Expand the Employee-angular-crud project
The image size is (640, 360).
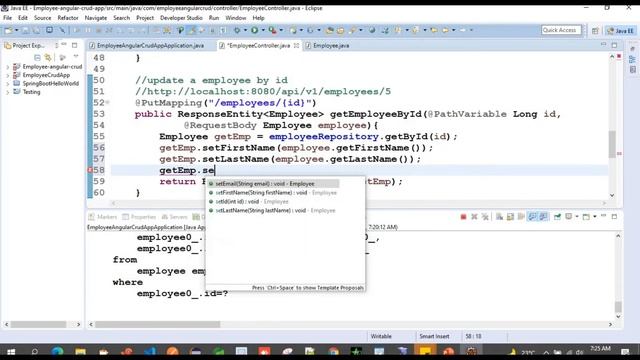pos(7,67)
